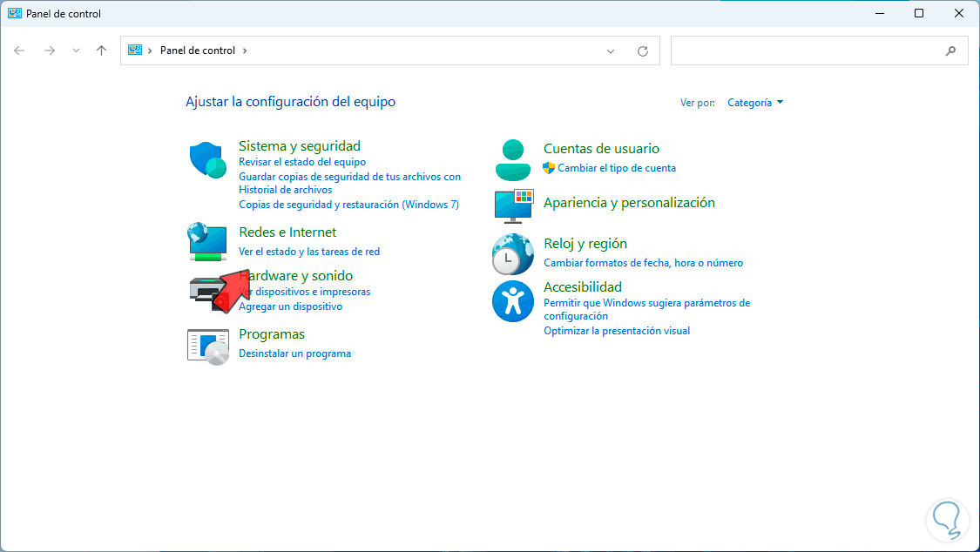Screen dimensions: 980x552
Task: Open the Accesibilidad figure icon
Action: 512,301
